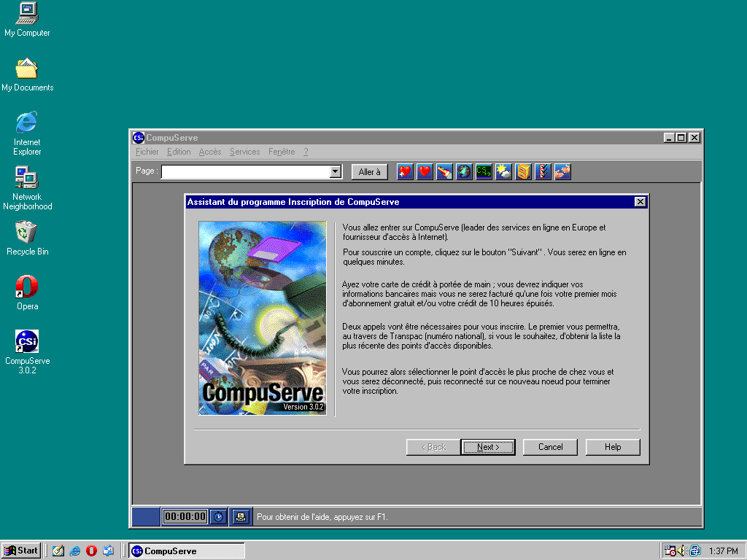Screen dimensions: 747x560
Task: Open the Edition menu
Action: 179,152
